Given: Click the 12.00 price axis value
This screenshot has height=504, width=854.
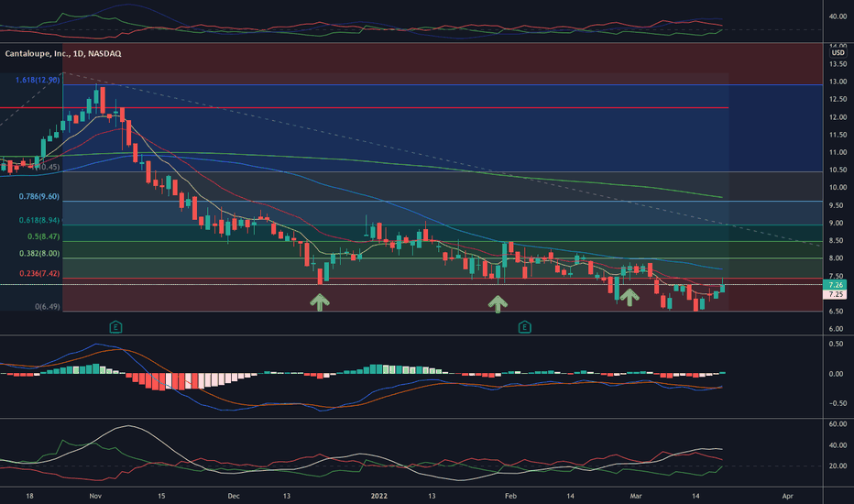Looking at the screenshot, I should tap(838, 117).
